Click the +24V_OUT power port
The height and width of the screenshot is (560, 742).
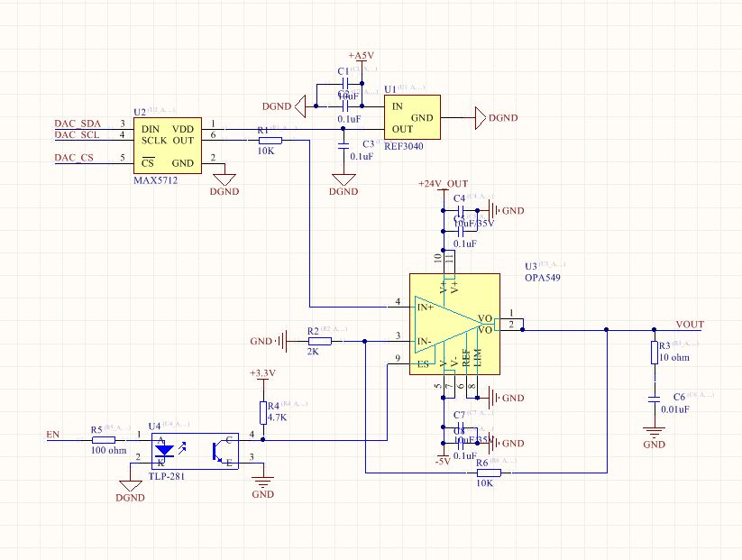click(x=443, y=184)
